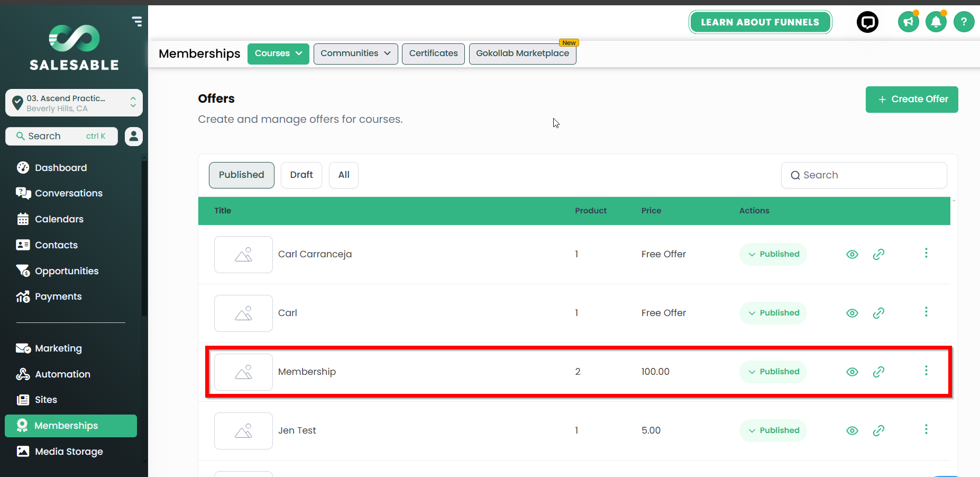
Task: Open more options for Jen Test
Action: pos(926,429)
